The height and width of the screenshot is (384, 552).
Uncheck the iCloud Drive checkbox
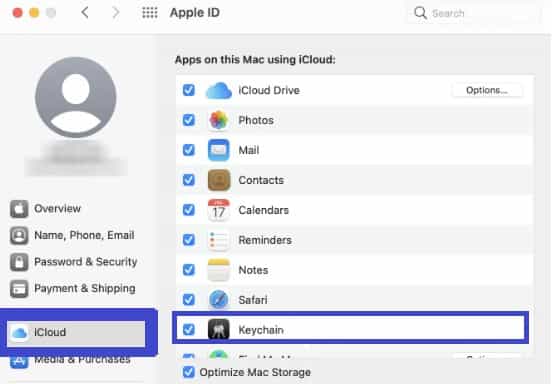click(189, 90)
